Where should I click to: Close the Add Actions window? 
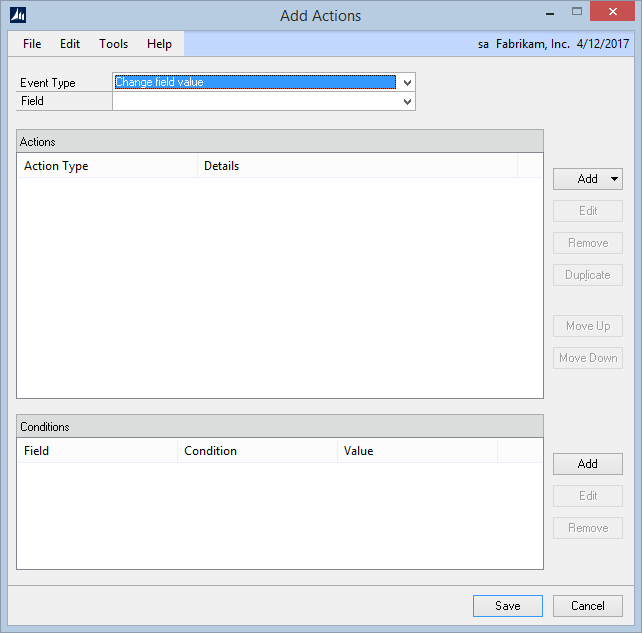pyautogui.click(x=612, y=11)
